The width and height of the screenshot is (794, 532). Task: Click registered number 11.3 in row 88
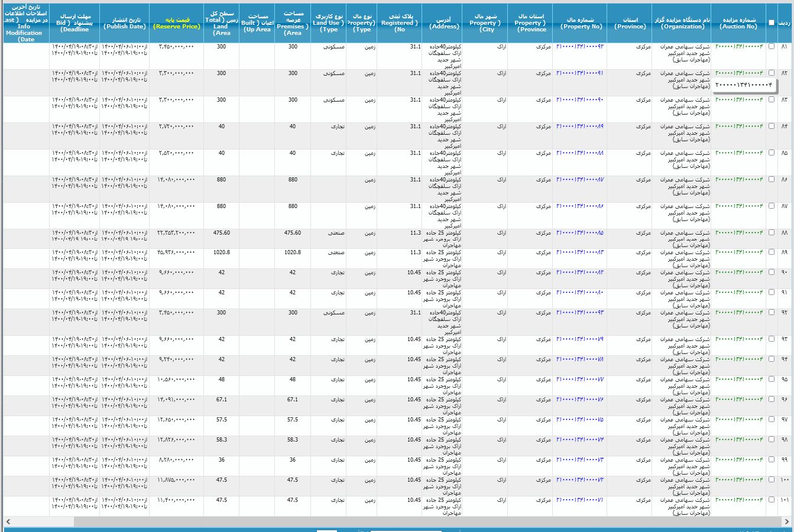tap(415, 232)
